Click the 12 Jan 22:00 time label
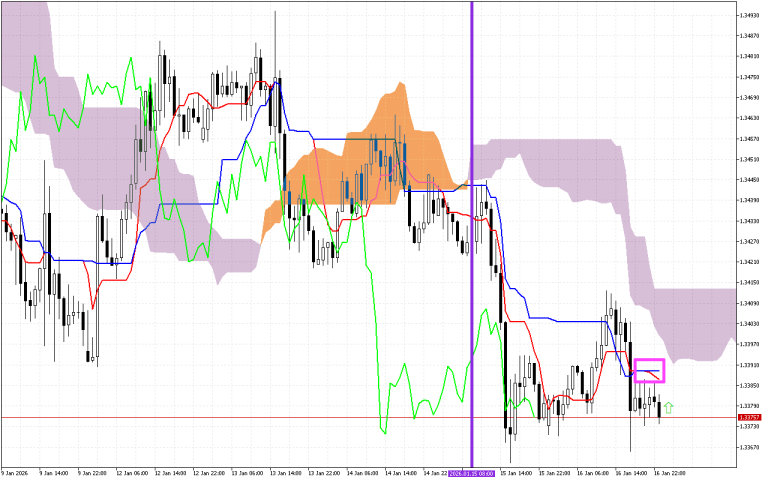Image resolution: width=768 pixels, height=480 pixels. coord(209,474)
